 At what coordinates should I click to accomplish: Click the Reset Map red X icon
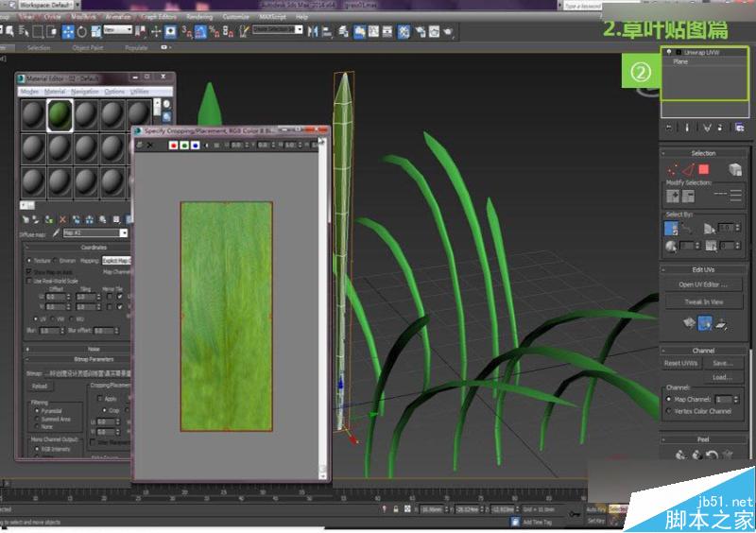tap(62, 219)
